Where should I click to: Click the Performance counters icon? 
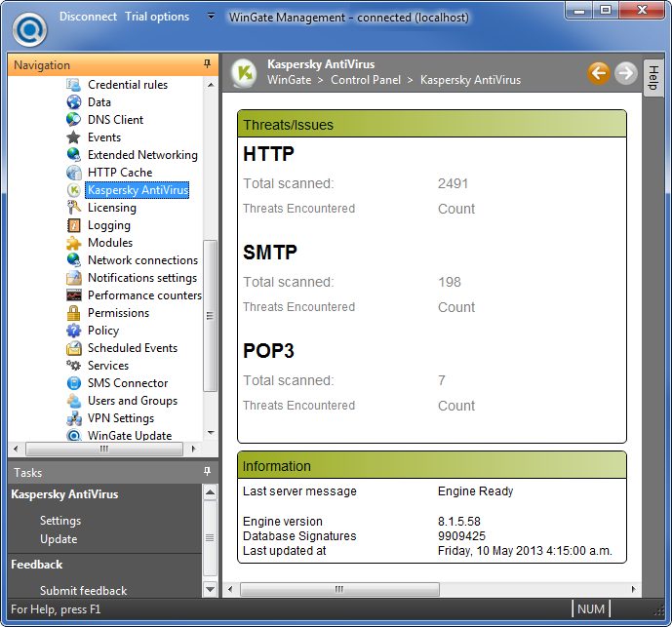(x=74, y=295)
